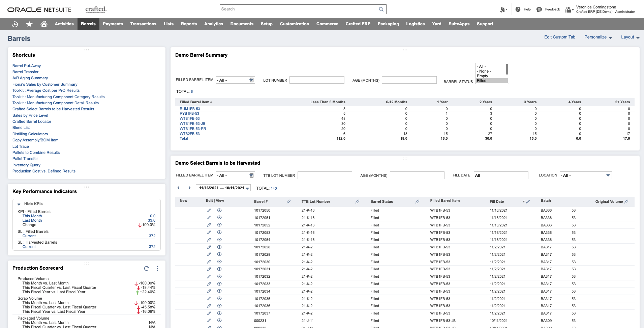This screenshot has width=644, height=328.
Task: Click the search magnifying glass icon
Action: (x=381, y=9)
